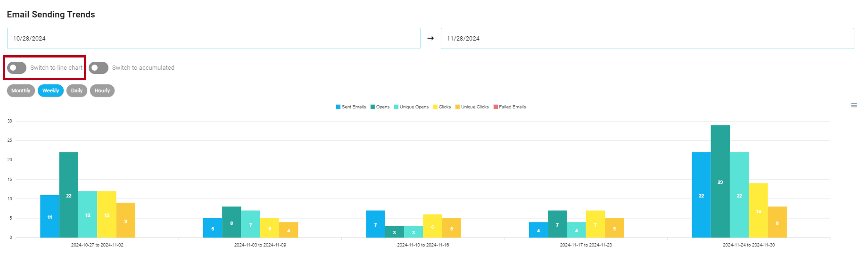Screen dimensions: 868x271
Task: Click Unique Clicks bar with value 9
Action: tap(126, 220)
